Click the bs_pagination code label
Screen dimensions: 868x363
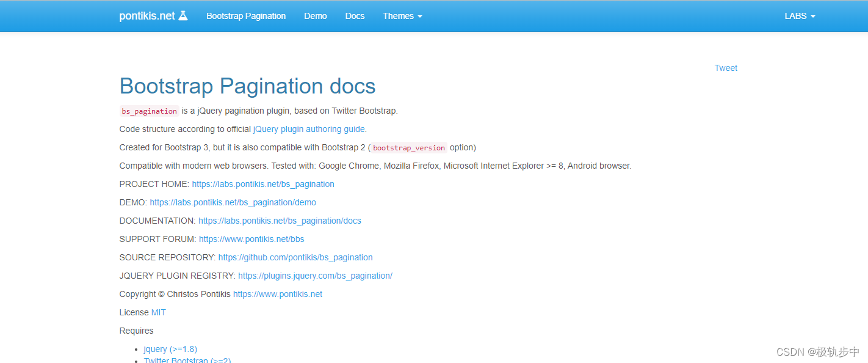click(149, 111)
